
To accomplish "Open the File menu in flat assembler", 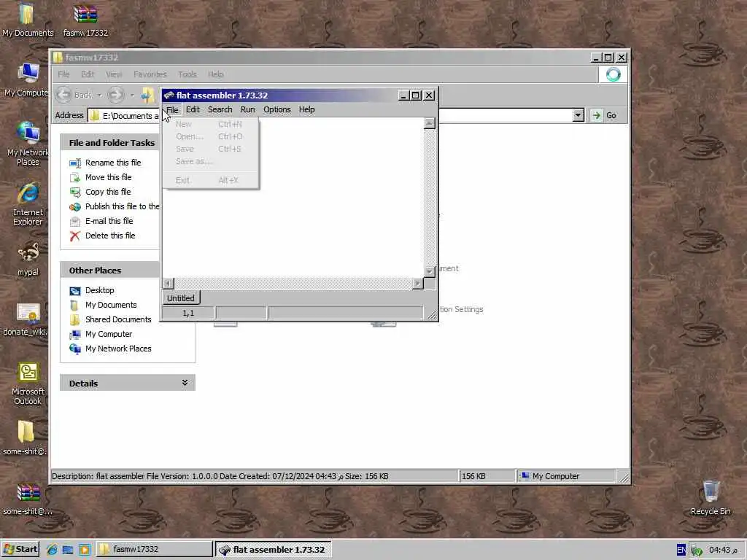I will (x=172, y=109).
